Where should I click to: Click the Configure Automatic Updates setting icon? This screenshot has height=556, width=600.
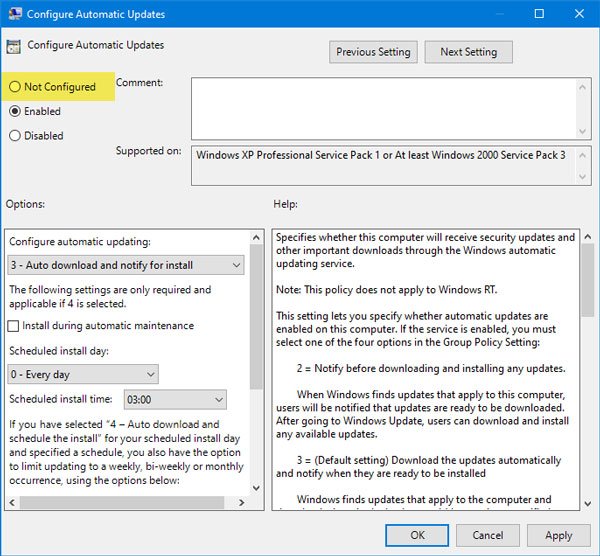(x=13, y=46)
